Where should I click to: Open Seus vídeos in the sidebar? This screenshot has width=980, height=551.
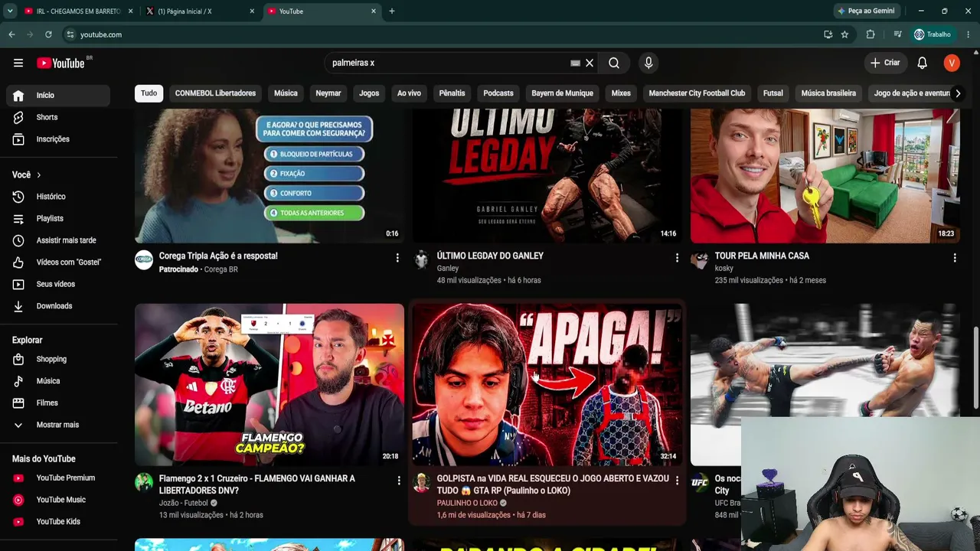pyautogui.click(x=55, y=284)
